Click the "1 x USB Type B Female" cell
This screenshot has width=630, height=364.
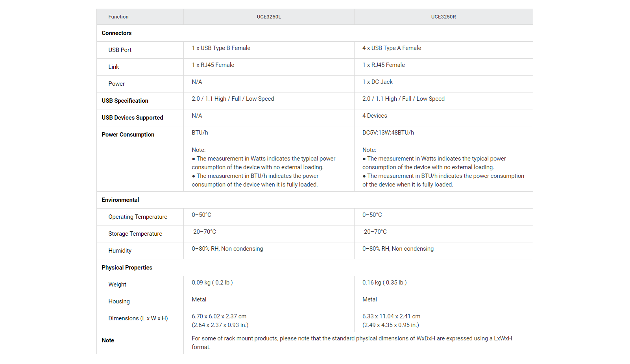pos(221,48)
